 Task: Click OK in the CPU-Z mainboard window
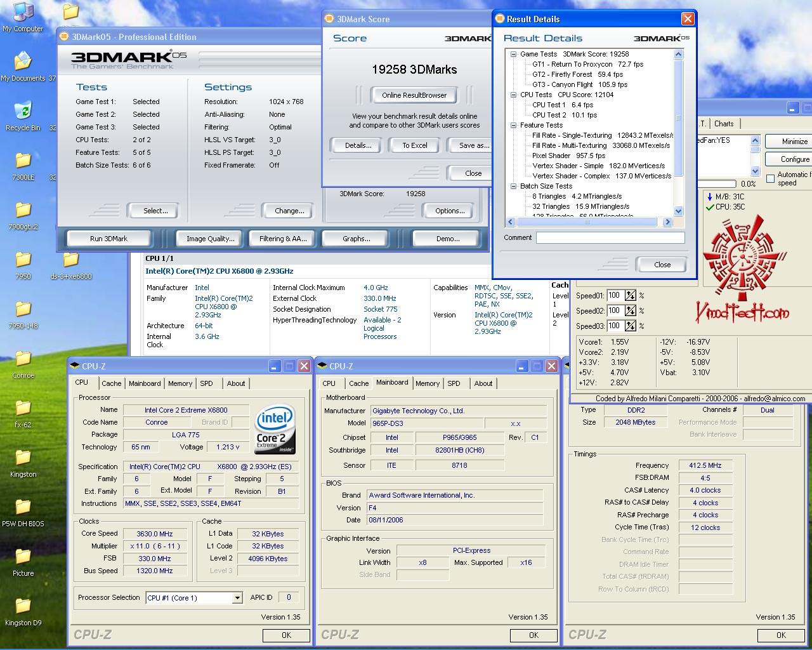pos(534,635)
